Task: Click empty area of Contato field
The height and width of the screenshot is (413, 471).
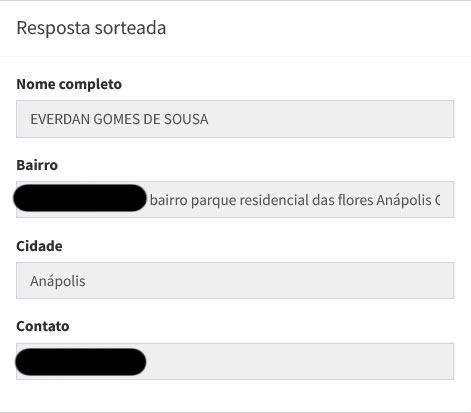Action: click(x=300, y=361)
